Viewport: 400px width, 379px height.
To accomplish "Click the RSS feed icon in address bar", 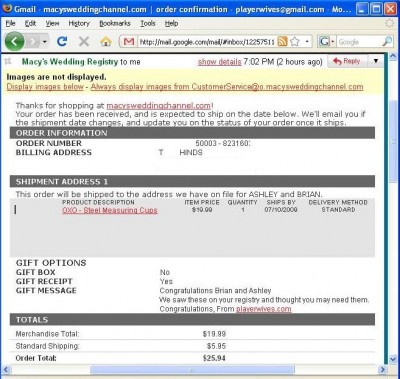I will pyautogui.click(x=282, y=42).
